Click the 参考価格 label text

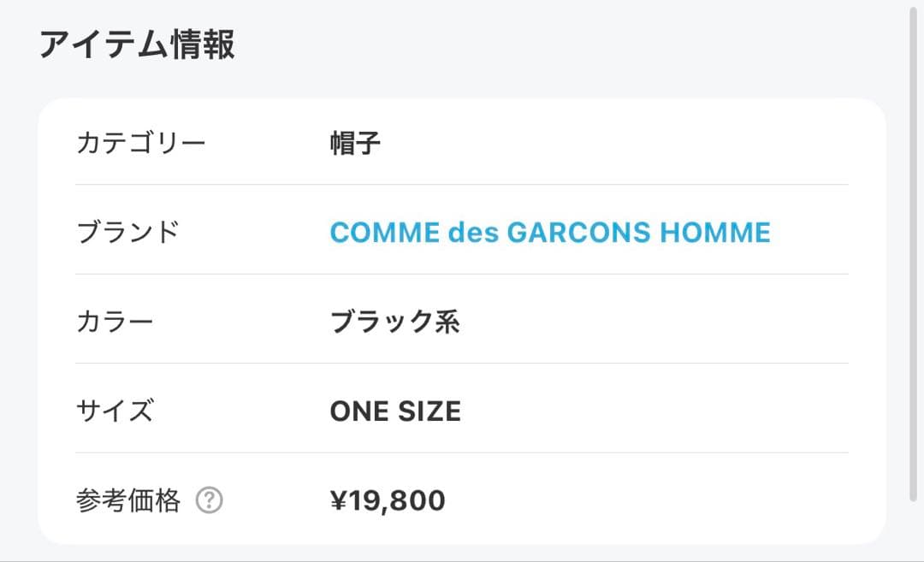pos(128,500)
